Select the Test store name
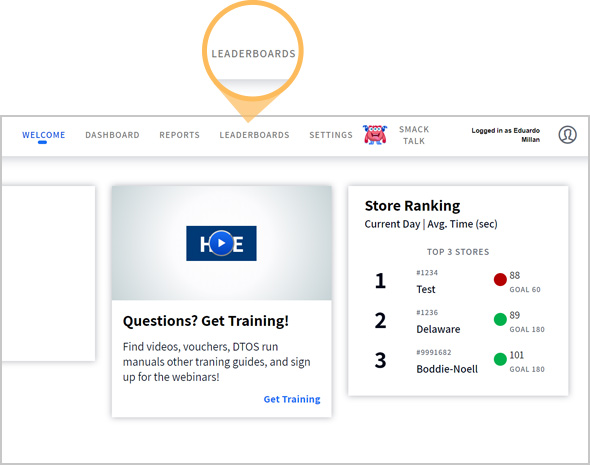 [426, 289]
